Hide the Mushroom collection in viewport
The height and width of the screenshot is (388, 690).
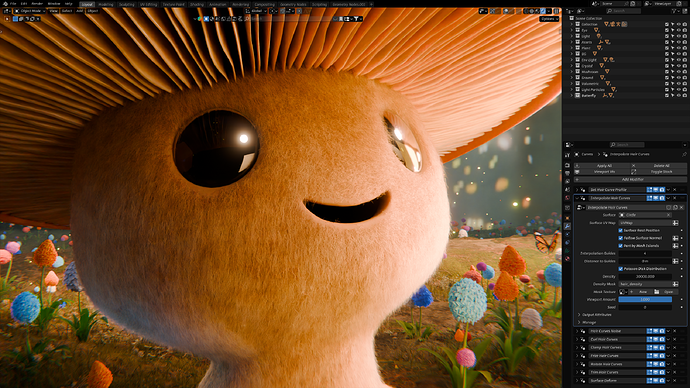coord(679,72)
